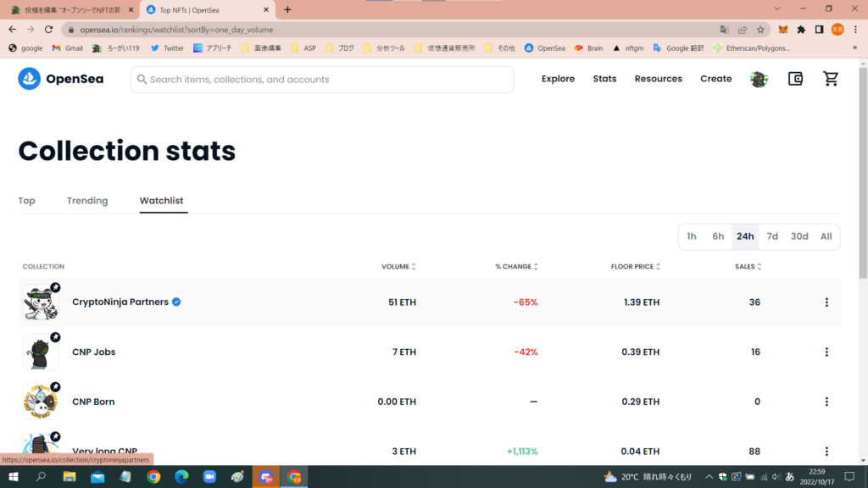Click the CNP Born thumbnail image

click(41, 402)
